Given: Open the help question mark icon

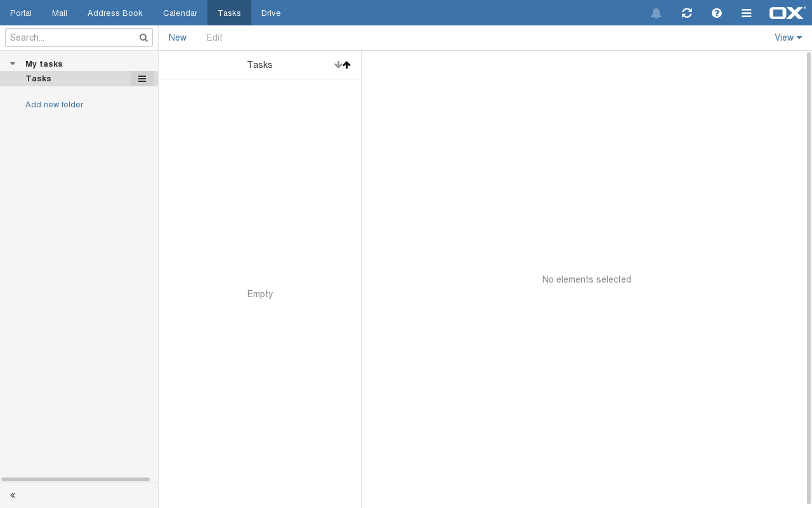Looking at the screenshot, I should coord(717,13).
